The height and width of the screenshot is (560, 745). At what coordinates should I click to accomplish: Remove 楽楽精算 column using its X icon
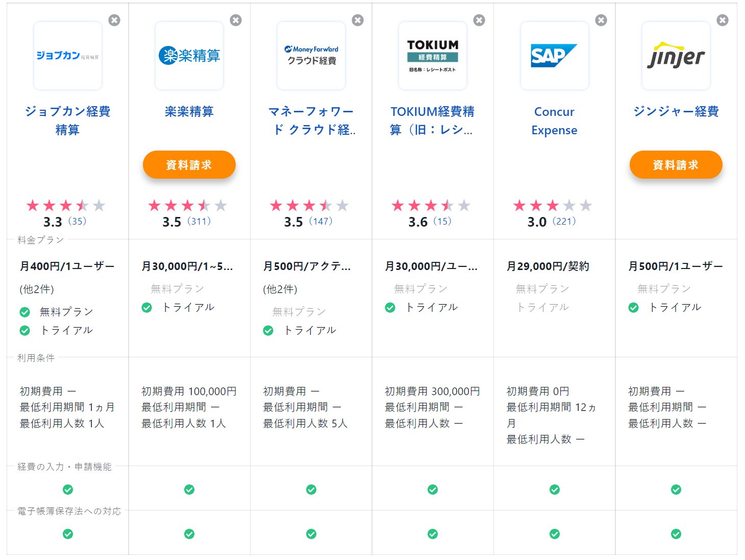236,20
